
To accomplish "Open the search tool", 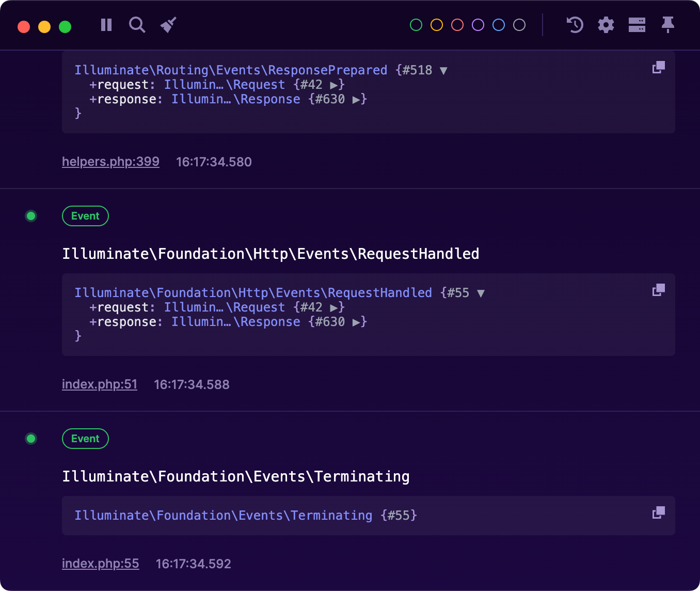I will 137,25.
